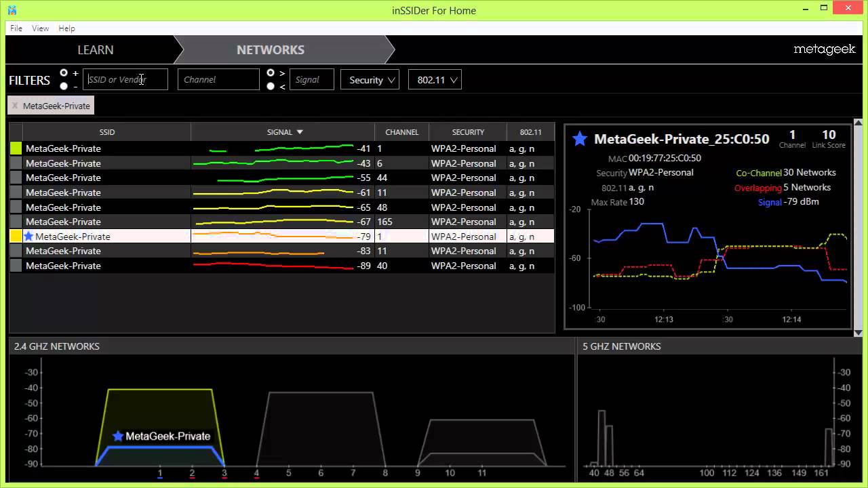Select the exclude (-) filter radio button
The image size is (868, 488).
(x=64, y=86)
